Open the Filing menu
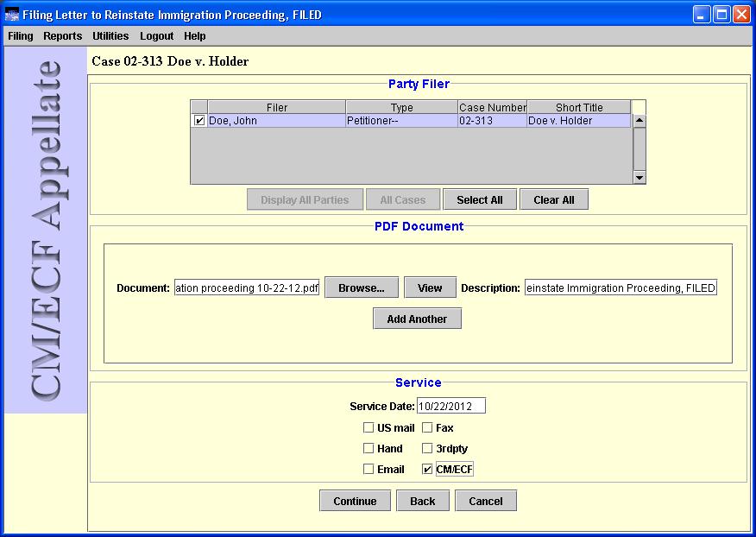The width and height of the screenshot is (756, 537). [x=20, y=36]
